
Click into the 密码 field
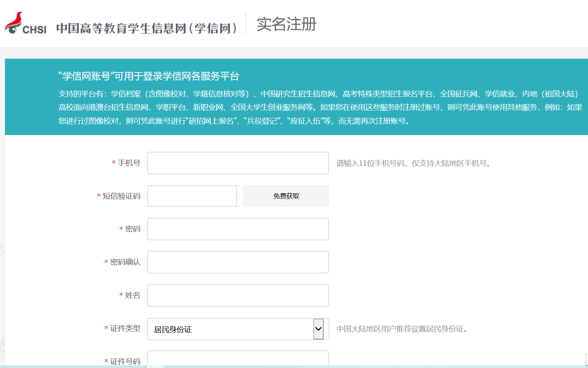[238, 229]
